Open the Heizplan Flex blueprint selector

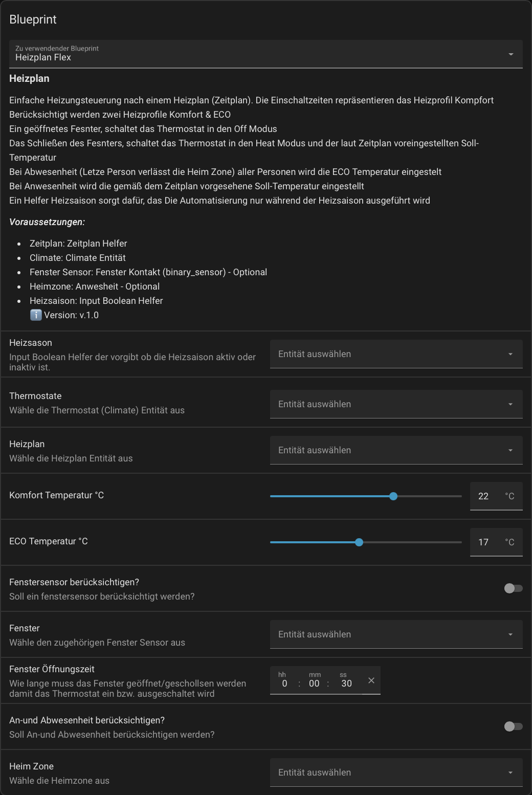click(x=256, y=54)
